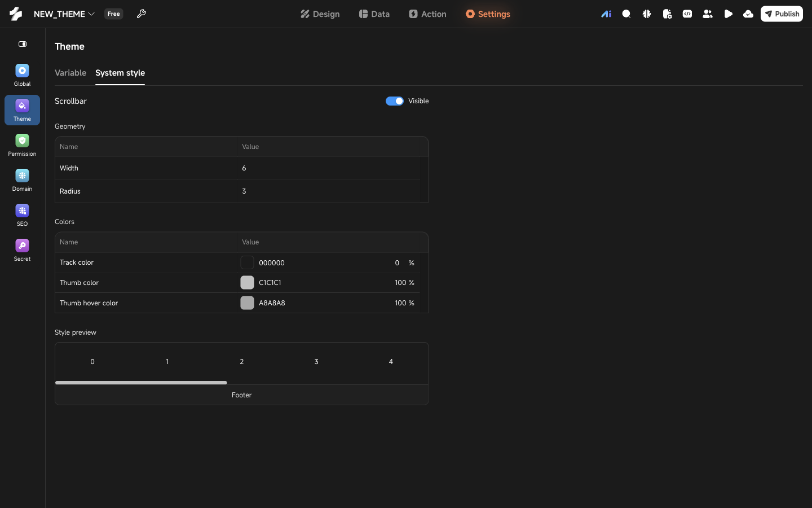
Task: Click the style preview horizontal scrollbar thumb
Action: [141, 383]
